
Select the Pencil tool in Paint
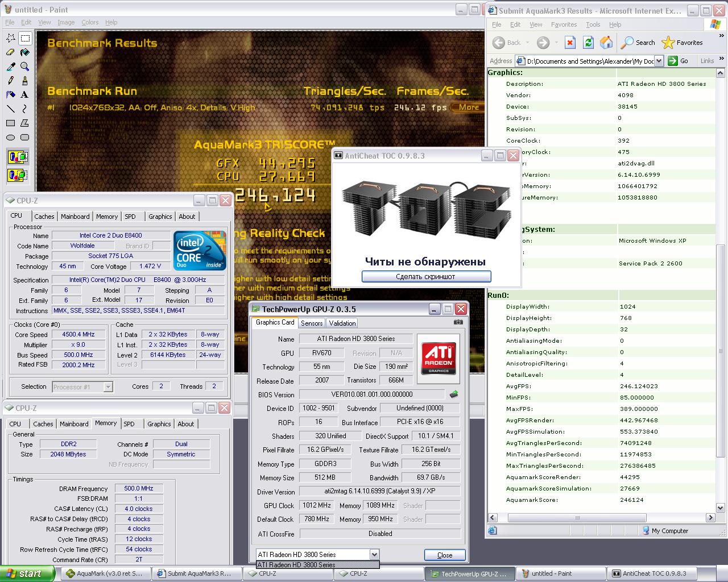11,81
